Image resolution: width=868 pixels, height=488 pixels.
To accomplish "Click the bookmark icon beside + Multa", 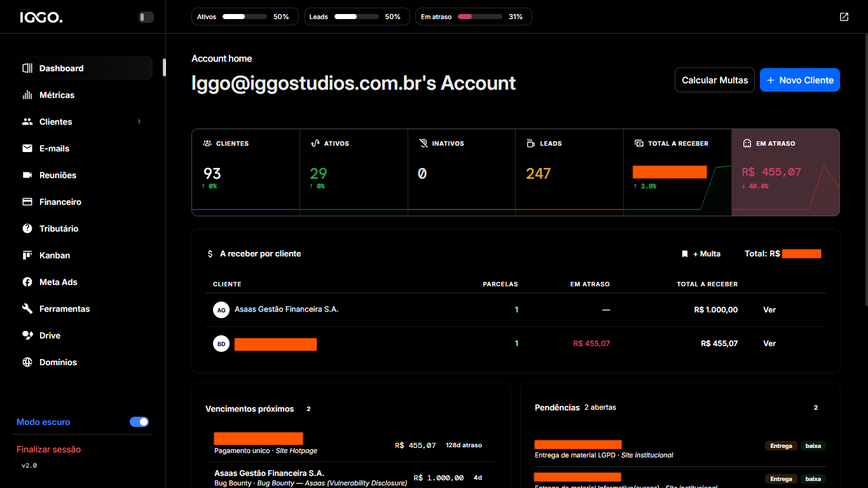I will click(x=685, y=254).
